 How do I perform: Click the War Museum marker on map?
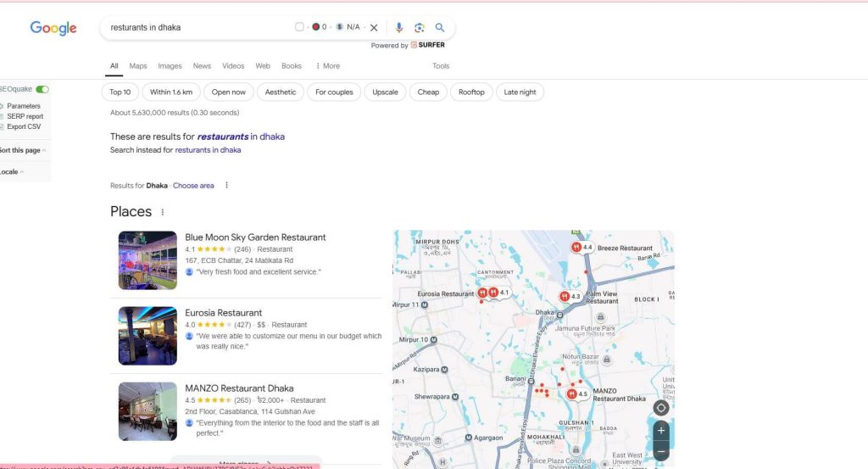click(438, 441)
